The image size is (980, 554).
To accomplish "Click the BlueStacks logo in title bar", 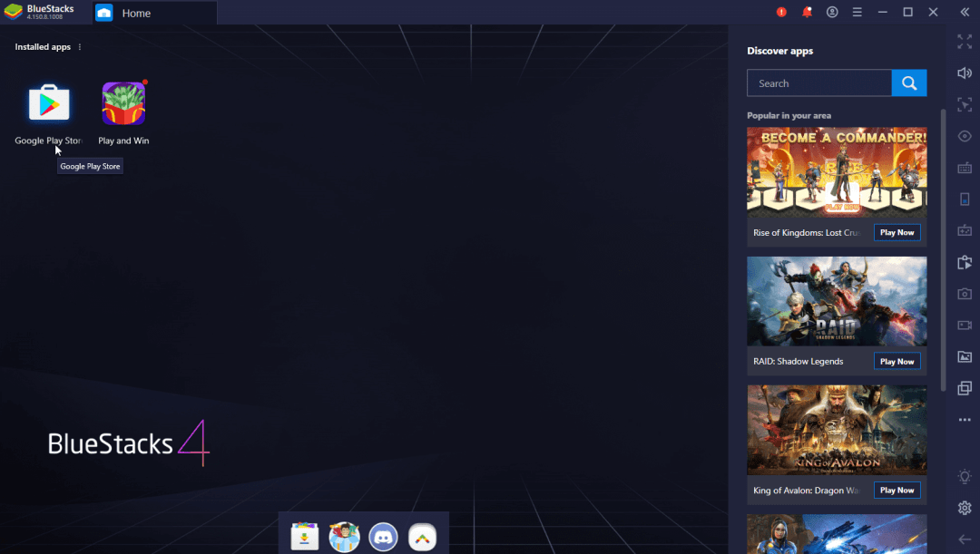I will [13, 12].
